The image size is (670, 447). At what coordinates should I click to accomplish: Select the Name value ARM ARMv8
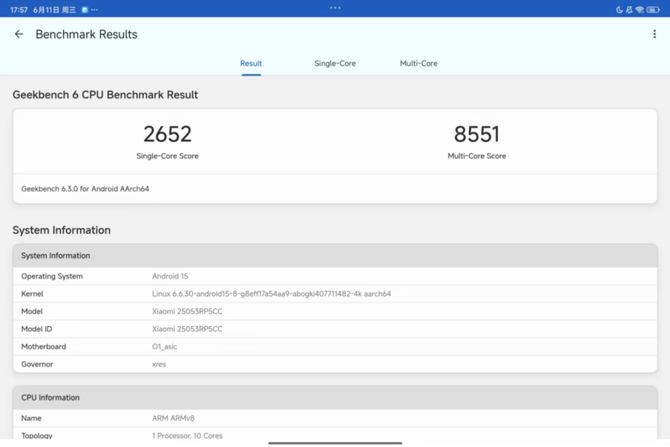click(x=173, y=418)
